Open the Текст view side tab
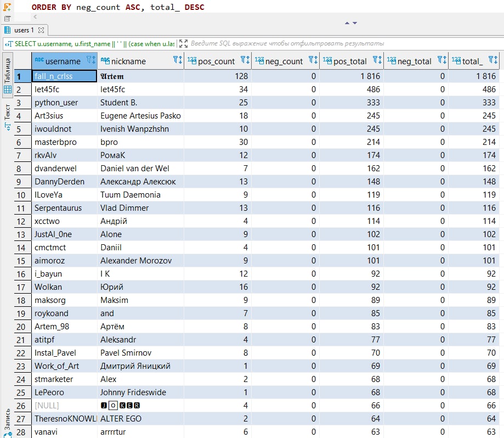Image resolution: width=504 pixels, height=438 pixels. point(7,117)
